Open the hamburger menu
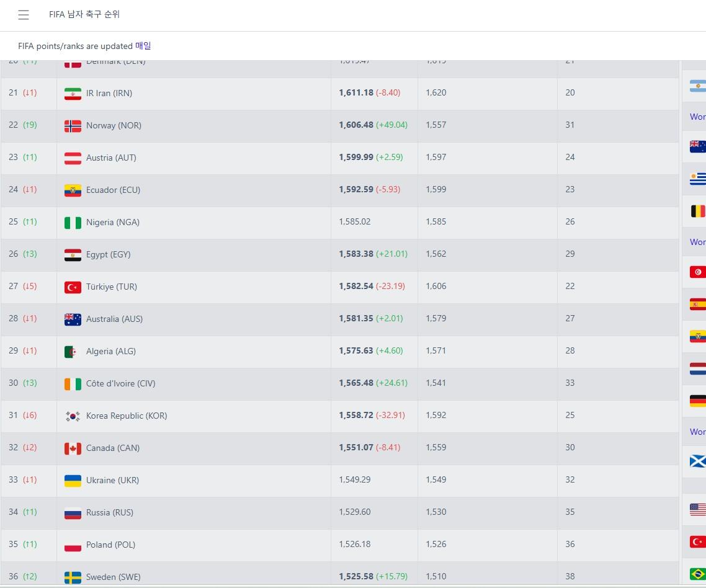This screenshot has height=588, width=706. point(24,15)
